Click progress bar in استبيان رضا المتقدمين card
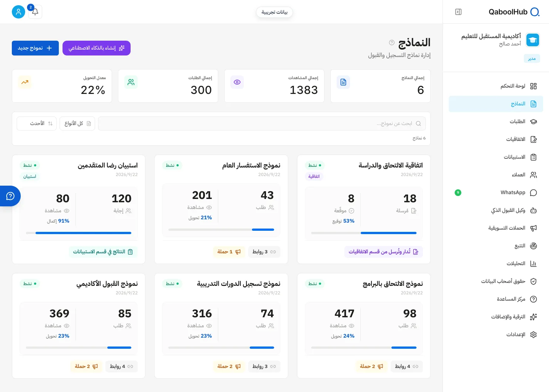The width and height of the screenshot is (549, 392). tap(78, 233)
